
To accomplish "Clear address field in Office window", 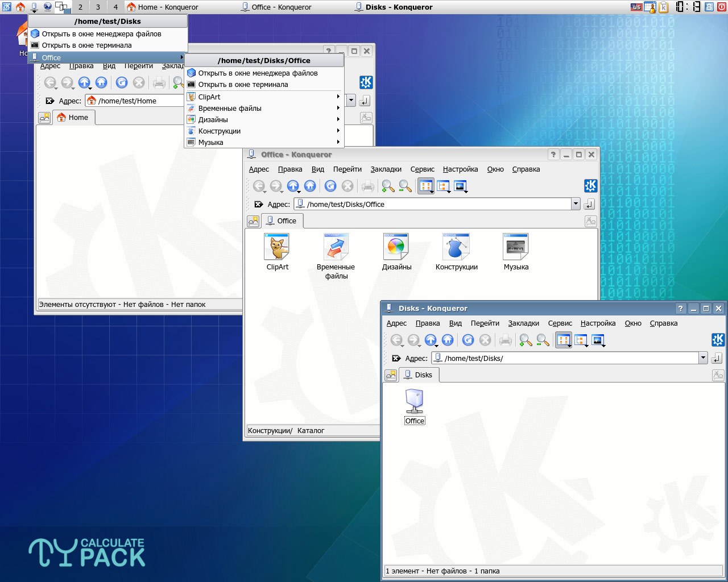I will [x=258, y=204].
